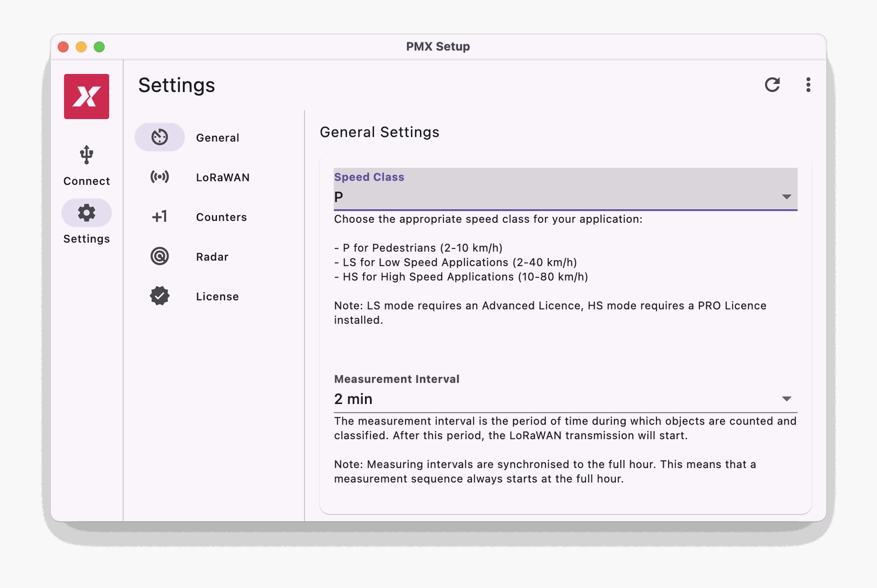Click the current Speed Class value P

coord(338,197)
